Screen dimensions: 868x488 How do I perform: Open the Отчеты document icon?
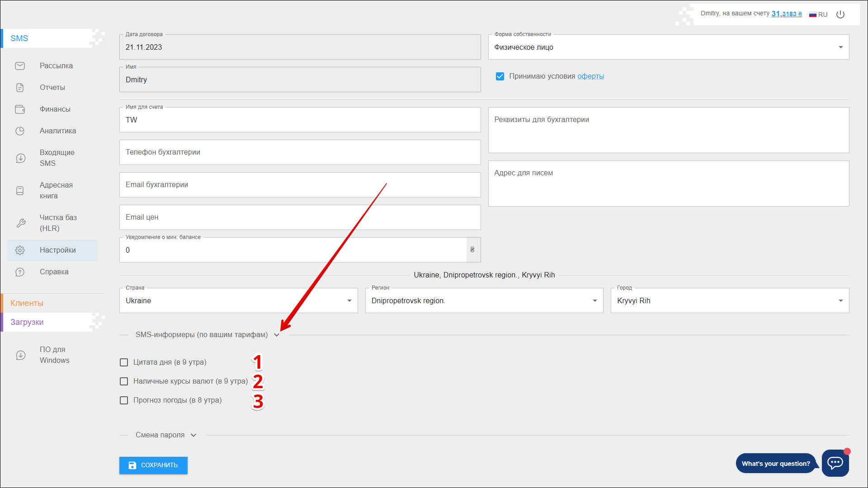[x=20, y=88]
